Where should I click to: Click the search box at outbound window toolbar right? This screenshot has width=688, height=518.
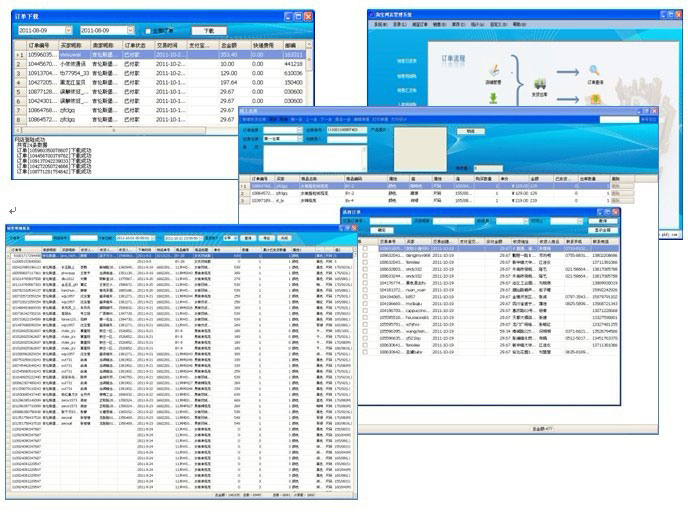click(619, 119)
